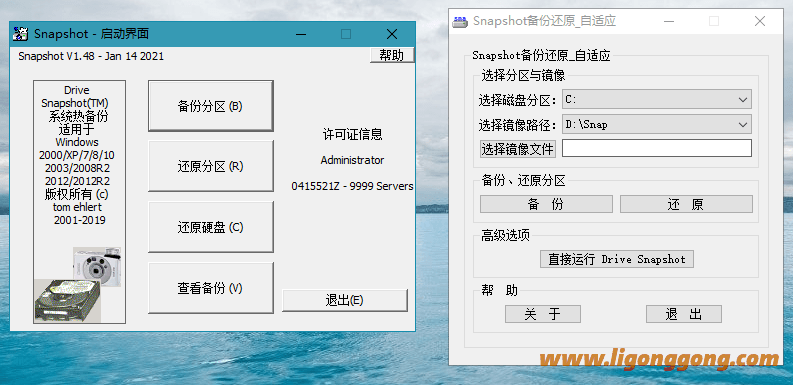Open 备份分区 (B) in Snapshot window
This screenshot has height=385, width=793.
(x=210, y=106)
